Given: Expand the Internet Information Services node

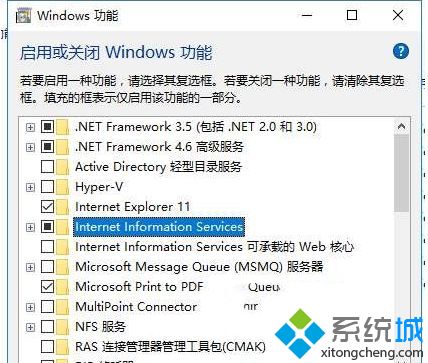Looking at the screenshot, I should coord(30,227).
